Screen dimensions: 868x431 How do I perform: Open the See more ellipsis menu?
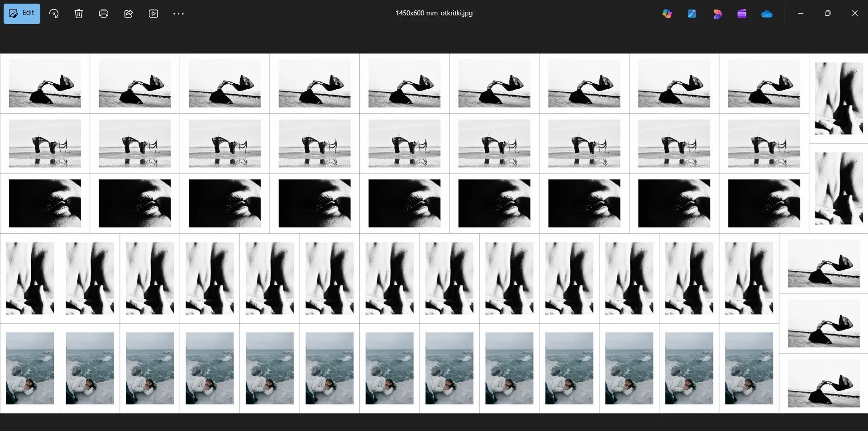tap(178, 14)
